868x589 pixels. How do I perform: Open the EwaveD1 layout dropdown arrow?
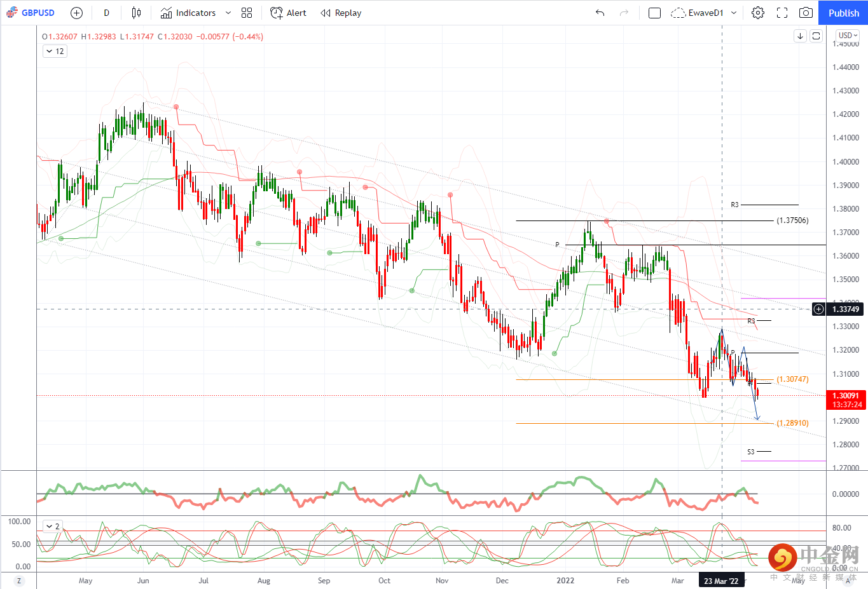734,13
